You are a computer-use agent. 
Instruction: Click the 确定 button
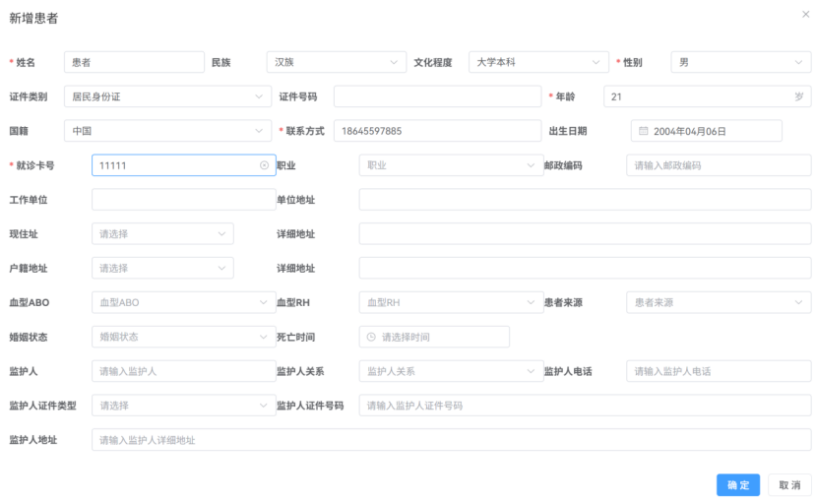[x=737, y=485]
